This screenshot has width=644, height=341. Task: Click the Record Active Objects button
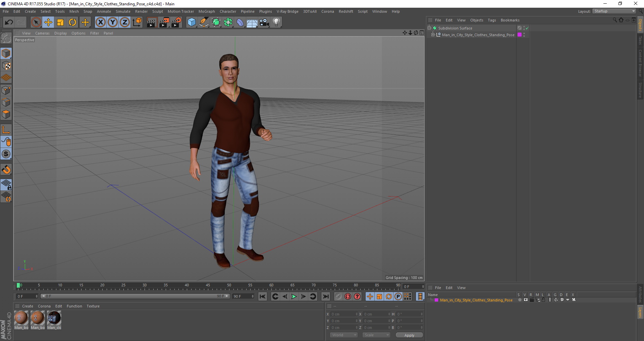338,296
